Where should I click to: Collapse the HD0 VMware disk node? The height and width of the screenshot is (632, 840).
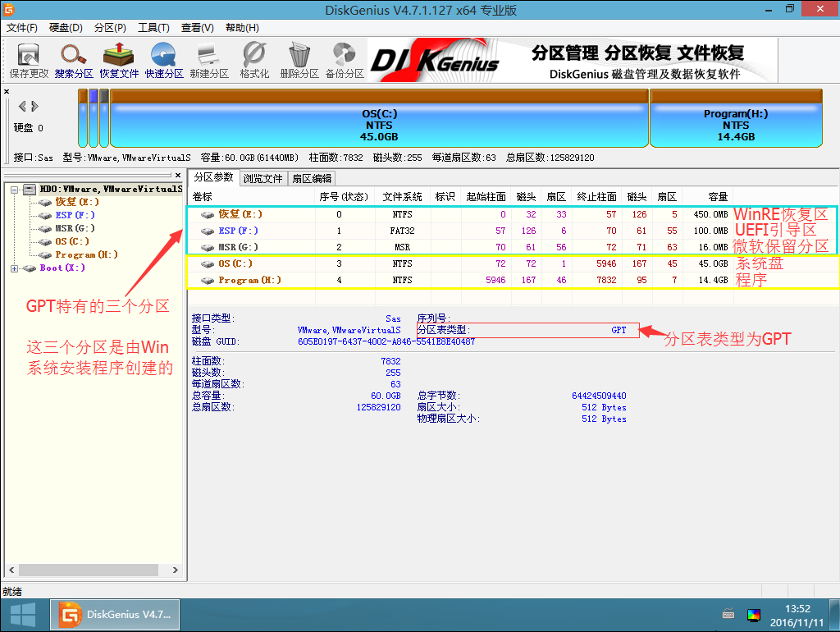click(x=15, y=190)
